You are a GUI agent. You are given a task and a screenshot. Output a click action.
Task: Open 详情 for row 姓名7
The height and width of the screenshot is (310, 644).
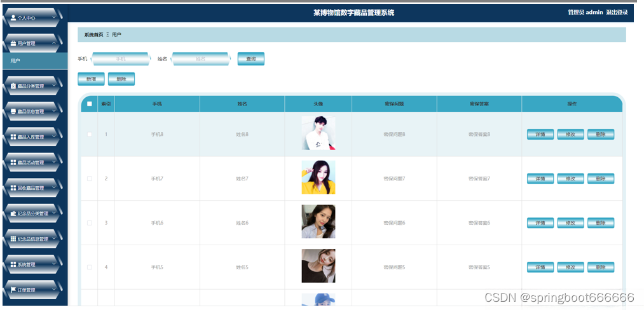tap(540, 179)
